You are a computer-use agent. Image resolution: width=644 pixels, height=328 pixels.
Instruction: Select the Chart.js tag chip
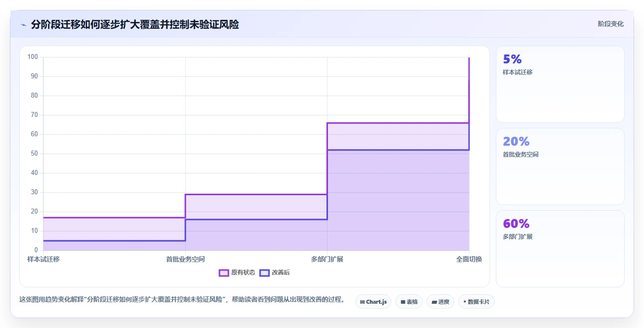coord(373,302)
